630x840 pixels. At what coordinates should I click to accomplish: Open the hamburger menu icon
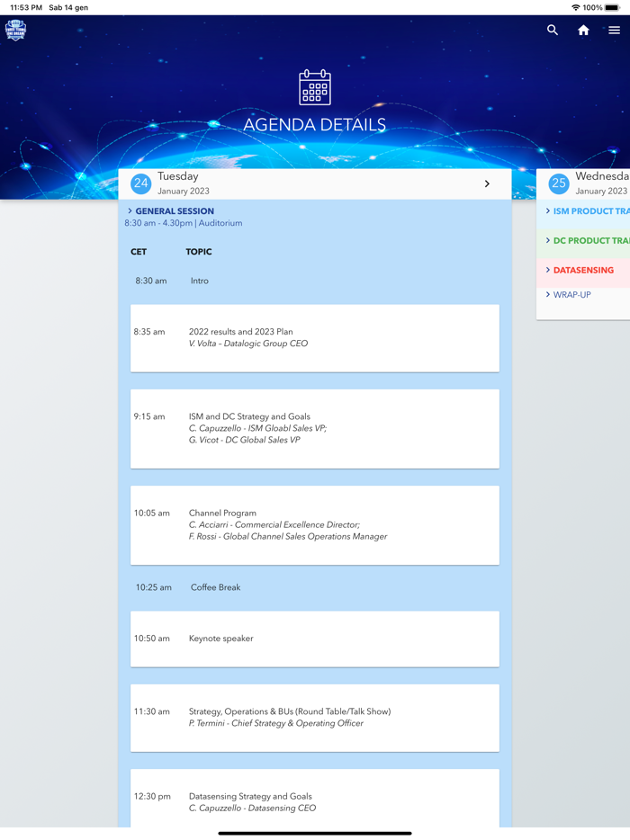(x=614, y=30)
